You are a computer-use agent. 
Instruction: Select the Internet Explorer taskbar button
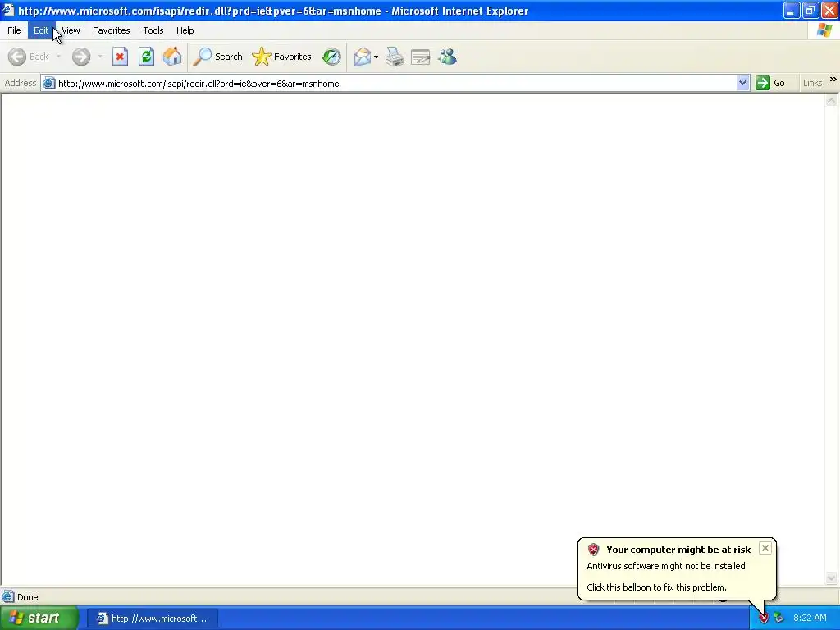coord(152,619)
